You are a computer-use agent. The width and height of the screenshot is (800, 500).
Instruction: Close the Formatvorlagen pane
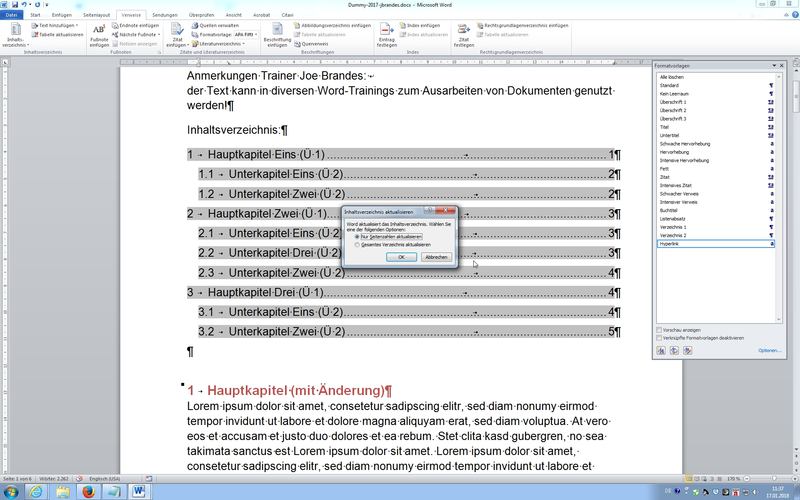point(782,66)
